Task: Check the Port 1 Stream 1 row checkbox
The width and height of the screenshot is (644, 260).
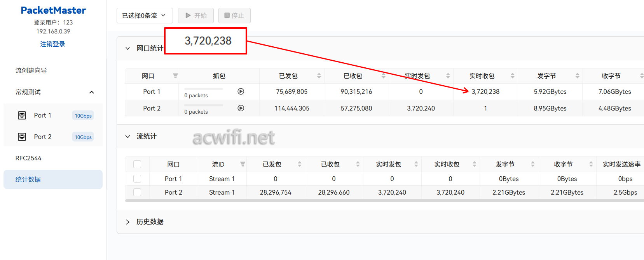Action: (137, 179)
